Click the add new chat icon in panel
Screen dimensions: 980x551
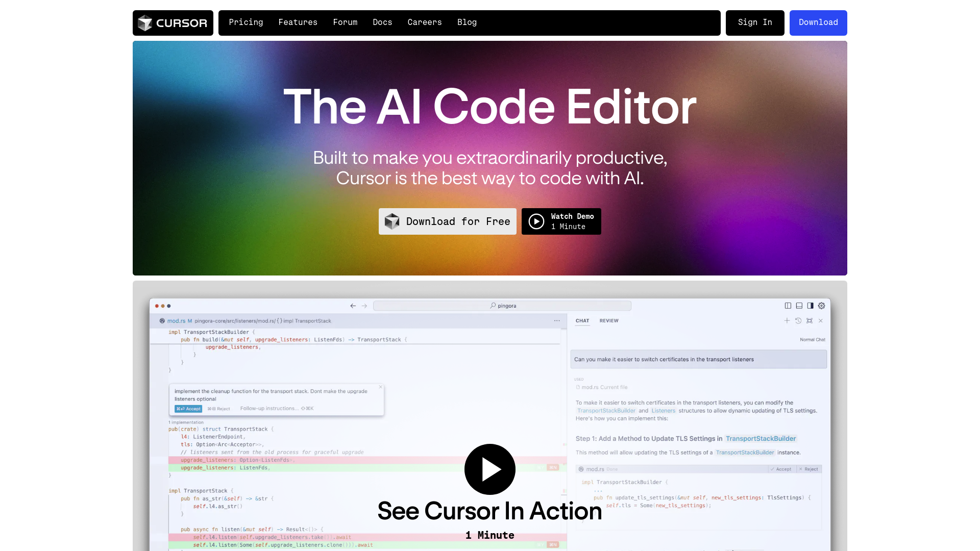tap(788, 320)
